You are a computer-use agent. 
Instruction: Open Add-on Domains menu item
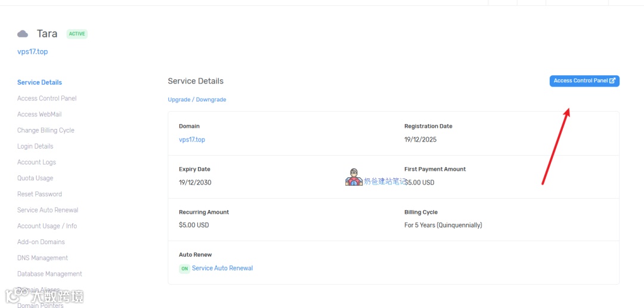click(41, 242)
